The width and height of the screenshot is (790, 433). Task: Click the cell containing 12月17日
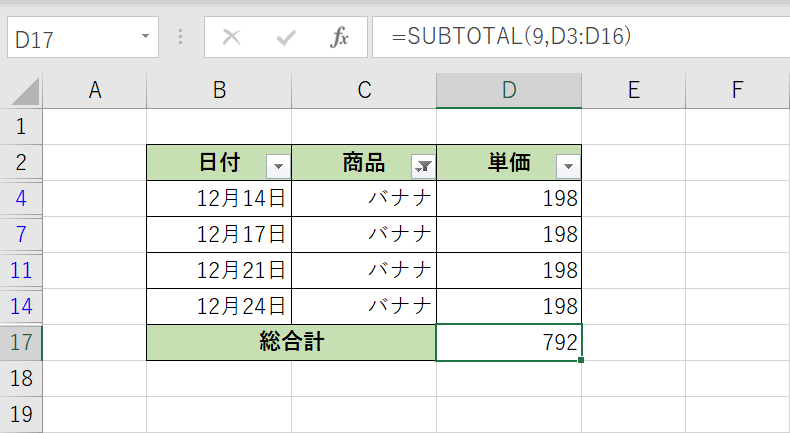[x=219, y=234]
